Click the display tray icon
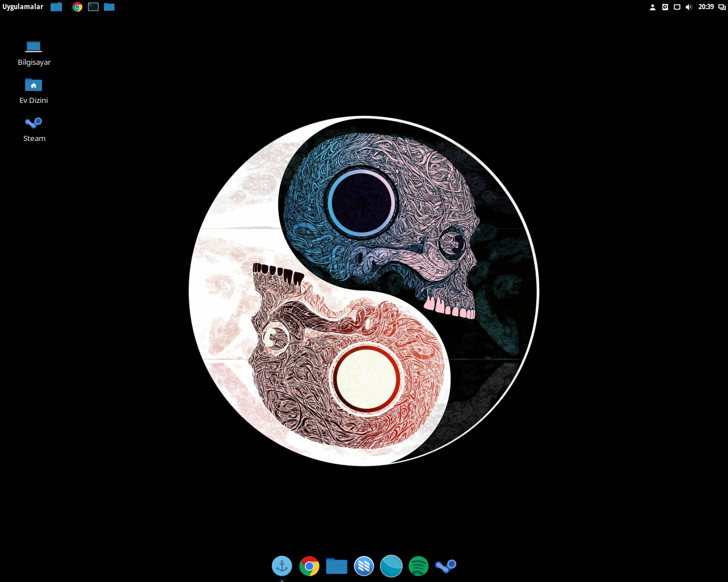Screen dimensions: 728x582 pos(677,7)
